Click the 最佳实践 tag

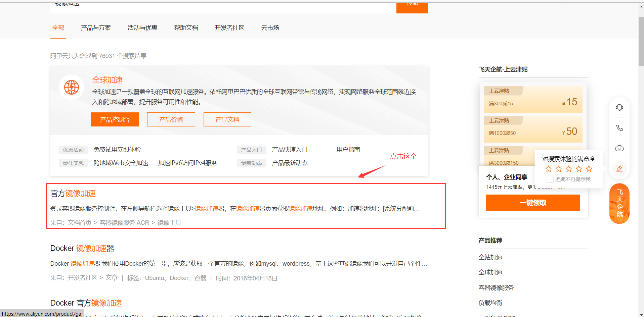pos(73,163)
